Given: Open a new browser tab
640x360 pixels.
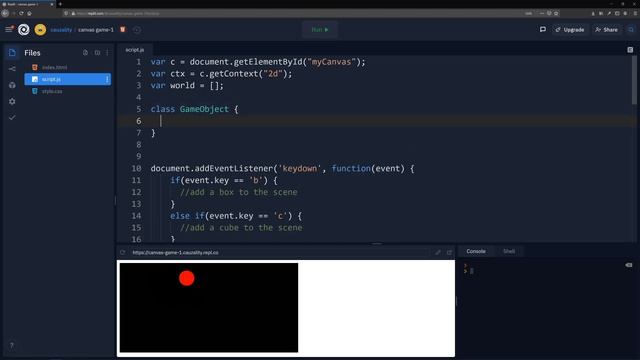Looking at the screenshot, I should [60, 4].
